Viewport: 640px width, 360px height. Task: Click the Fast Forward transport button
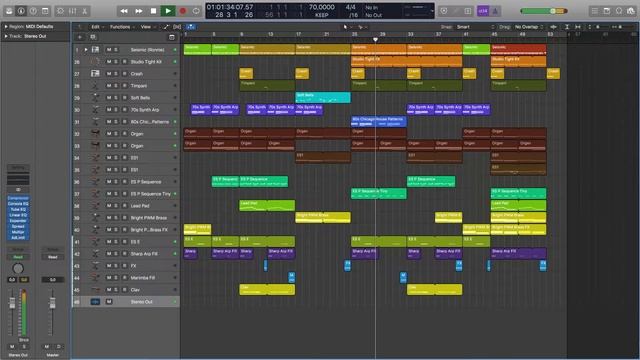coord(139,11)
